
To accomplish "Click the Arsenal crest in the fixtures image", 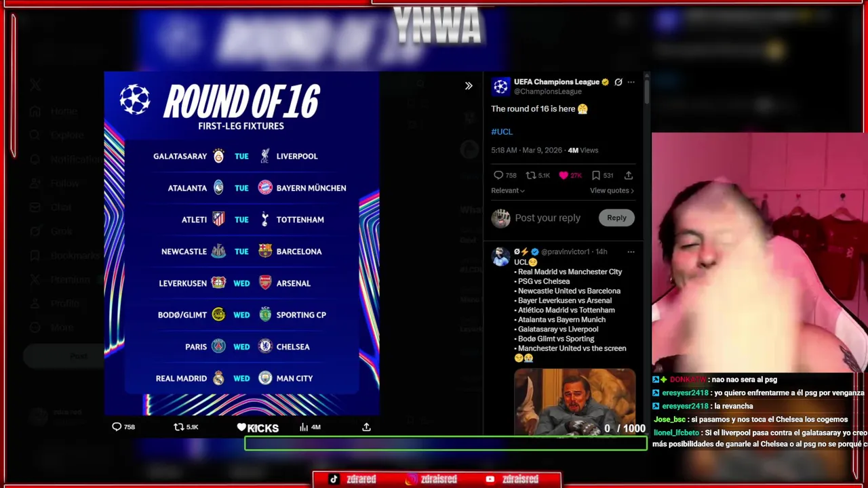I will [x=265, y=283].
